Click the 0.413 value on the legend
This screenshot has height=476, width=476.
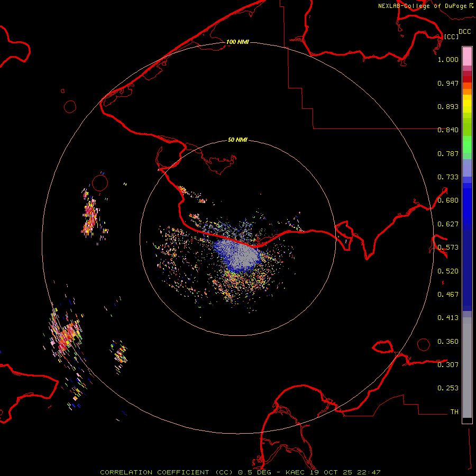tap(448, 318)
